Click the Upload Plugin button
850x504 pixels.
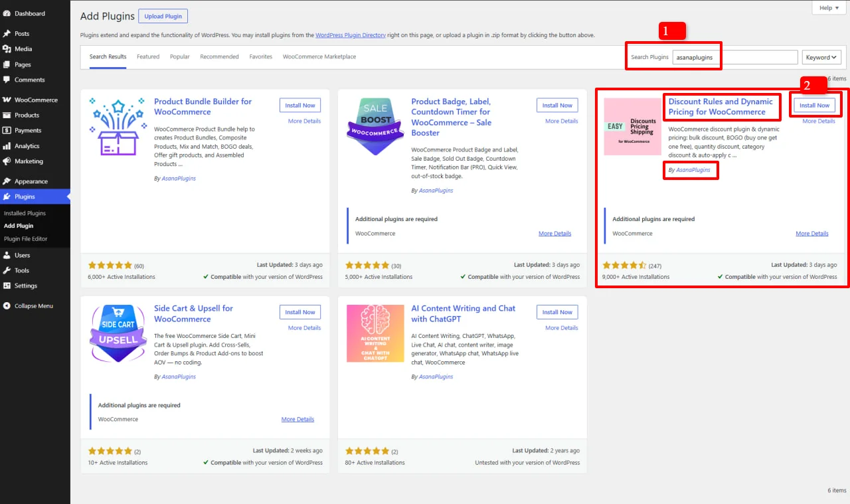coord(163,16)
